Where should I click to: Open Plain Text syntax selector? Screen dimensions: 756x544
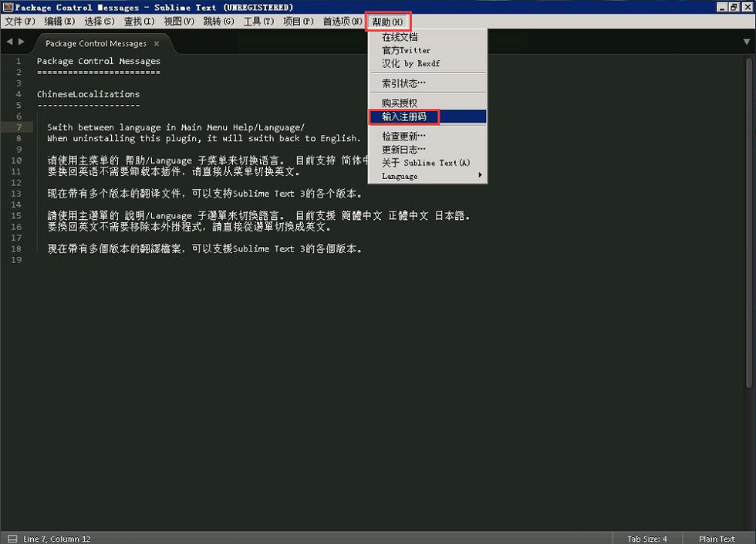(x=717, y=539)
